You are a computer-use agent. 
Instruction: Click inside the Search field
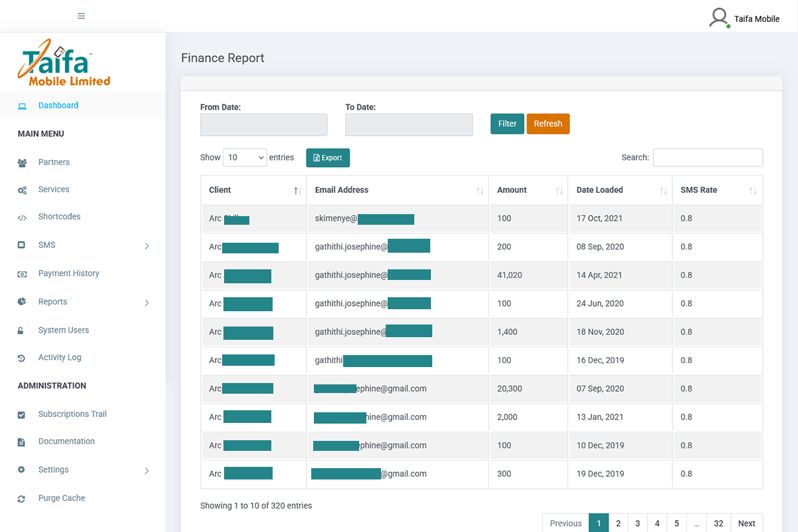708,158
